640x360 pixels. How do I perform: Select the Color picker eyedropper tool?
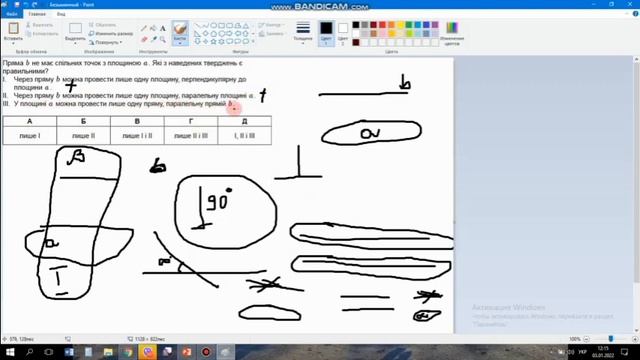[x=153, y=39]
